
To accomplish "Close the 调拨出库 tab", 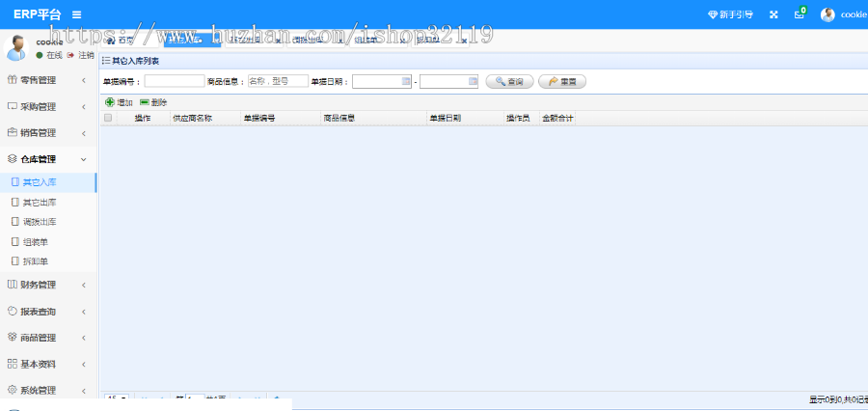I will pyautogui.click(x=339, y=41).
